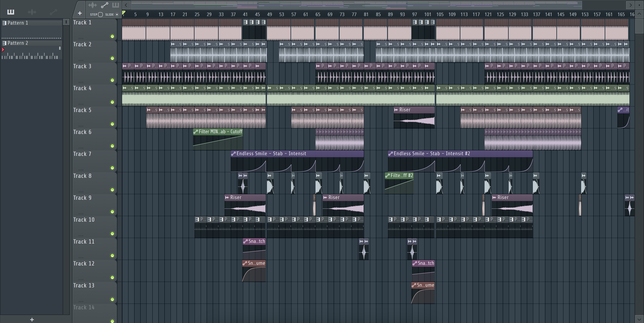Click the playlist audio waveform focus icon
This screenshot has width=644, height=323.
point(93,5)
